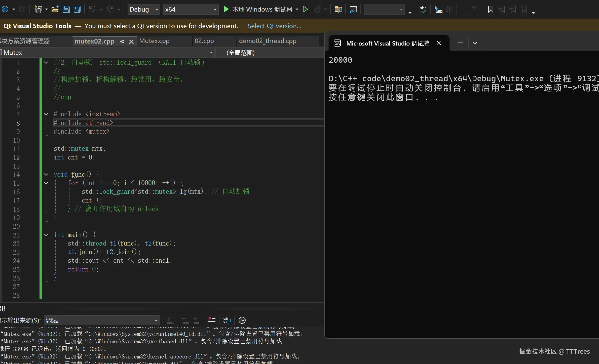The image size is (599, 364).
Task: Open a new console tab with plus
Action: coord(460,43)
